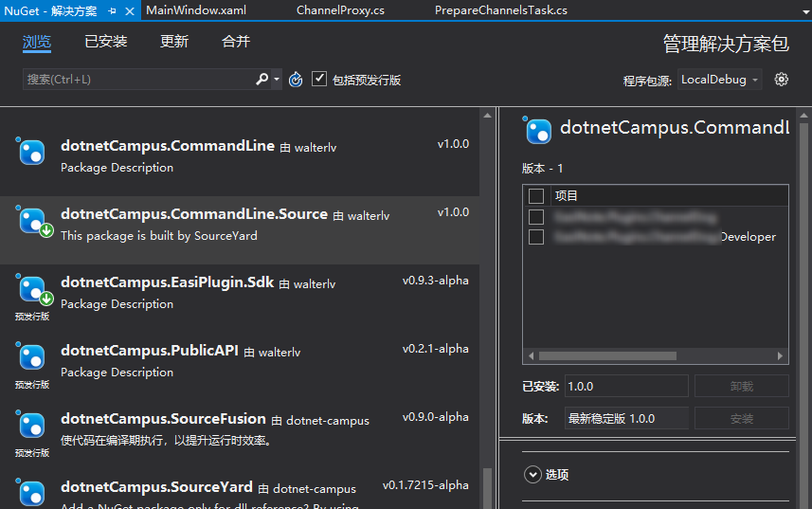Check the 项目 select-all checkbox
The width and height of the screenshot is (812, 509).
point(536,195)
